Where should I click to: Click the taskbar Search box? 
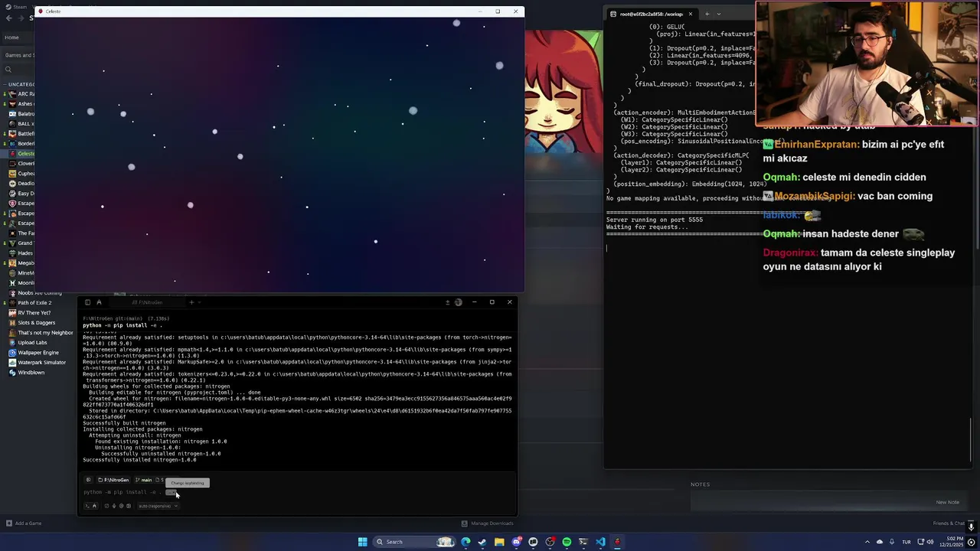coord(414,542)
